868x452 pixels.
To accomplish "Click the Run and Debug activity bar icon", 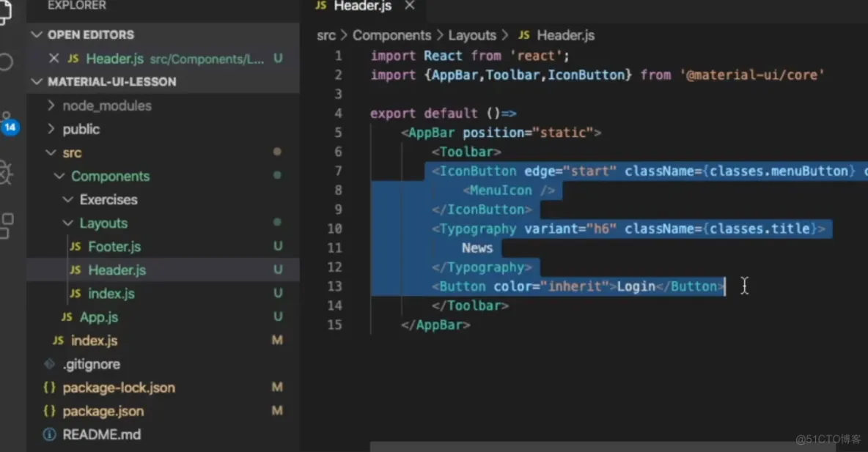I will pyautogui.click(x=7, y=174).
